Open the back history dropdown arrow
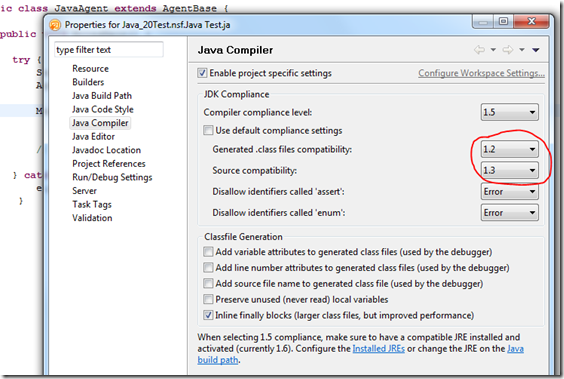564x379 pixels. click(494, 50)
